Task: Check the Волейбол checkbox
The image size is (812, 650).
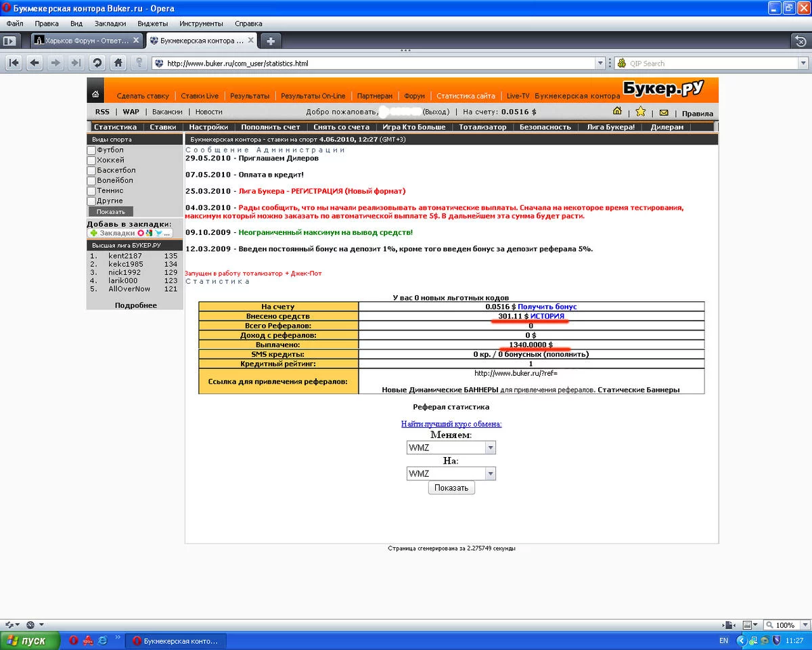Action: (x=91, y=181)
